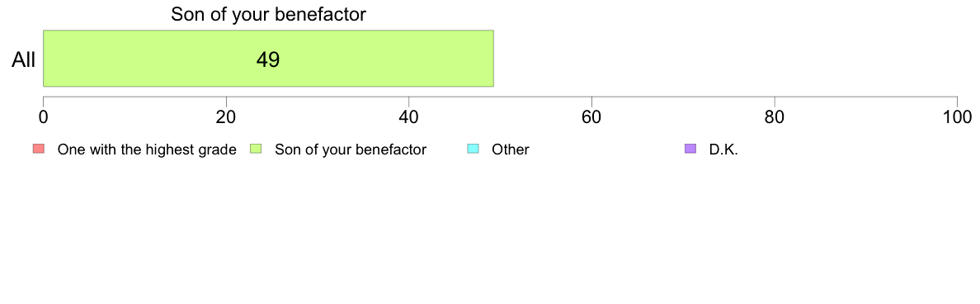Select the 'Other' legend label
980x304 pixels.
pos(511,150)
